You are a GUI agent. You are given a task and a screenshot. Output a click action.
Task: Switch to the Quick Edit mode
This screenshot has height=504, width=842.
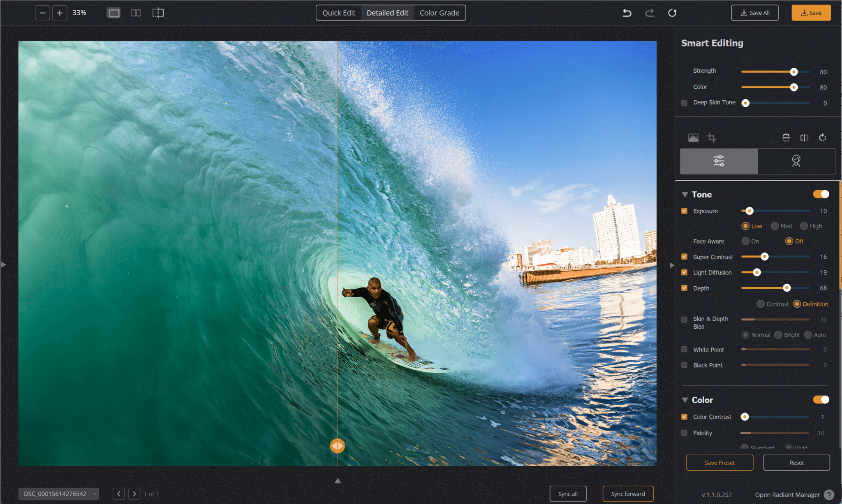[339, 13]
